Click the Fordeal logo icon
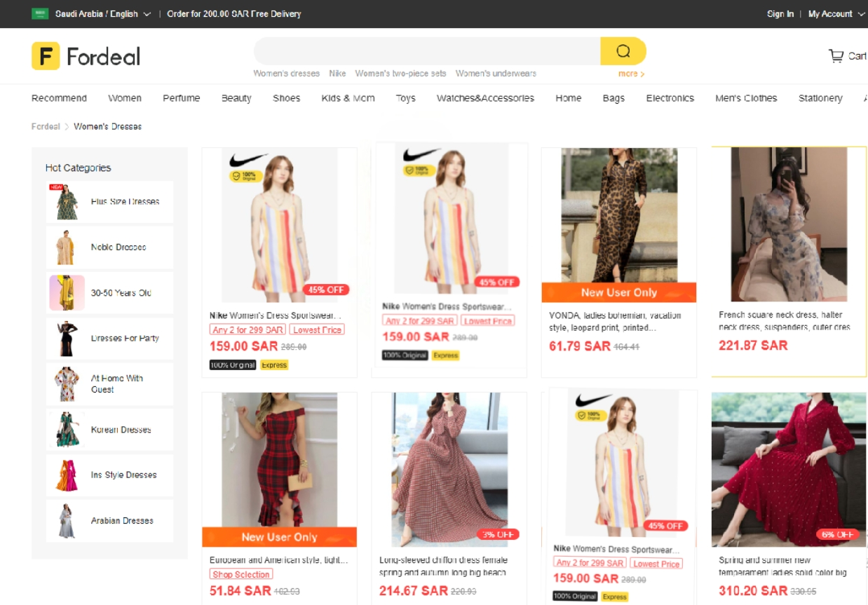868x605 pixels. click(46, 56)
